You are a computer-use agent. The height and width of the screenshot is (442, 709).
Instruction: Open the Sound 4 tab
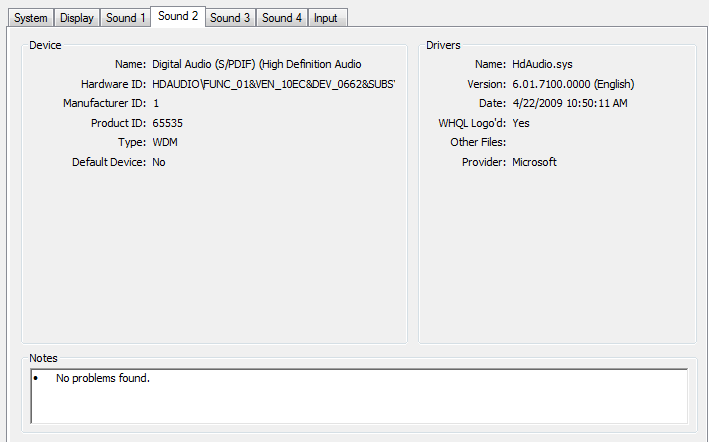(282, 18)
